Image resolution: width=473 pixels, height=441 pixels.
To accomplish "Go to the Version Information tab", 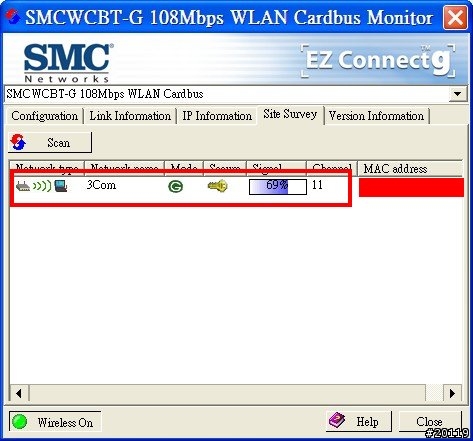I will [377, 116].
